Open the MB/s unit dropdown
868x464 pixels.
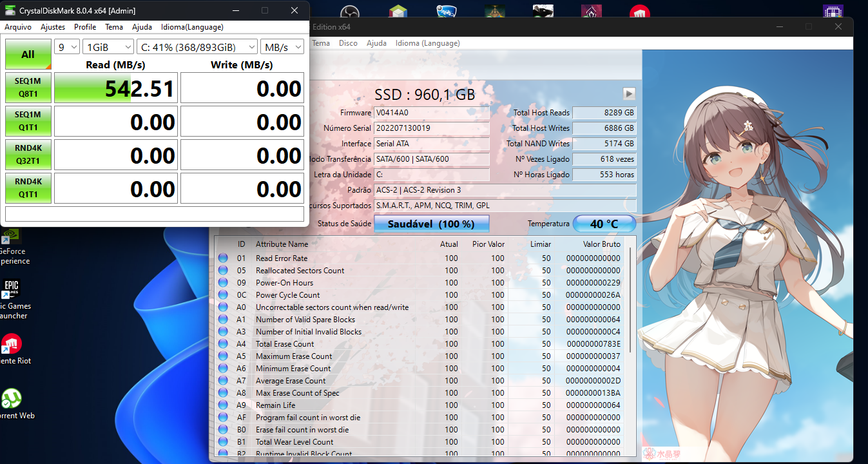click(282, 47)
